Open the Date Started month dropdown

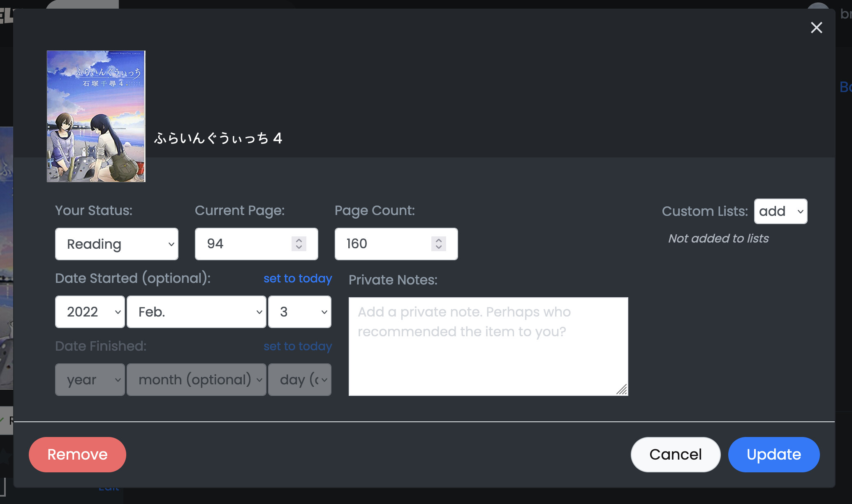[x=197, y=312]
